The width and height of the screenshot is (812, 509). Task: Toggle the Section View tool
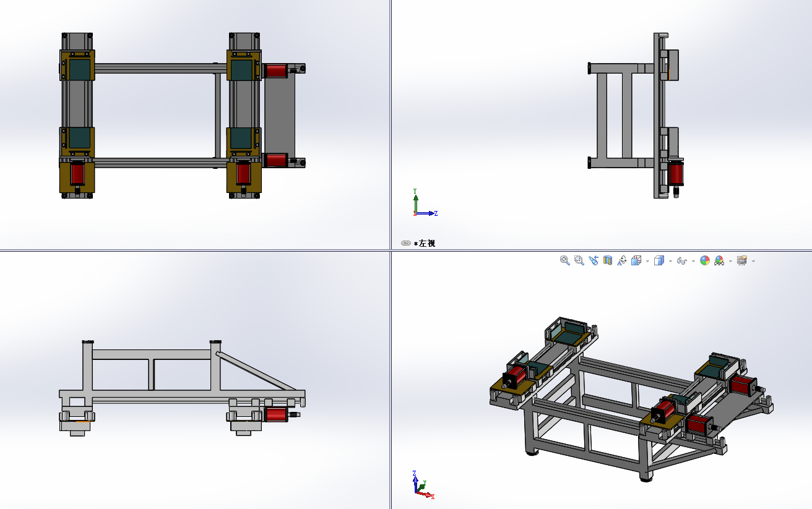[x=607, y=260]
